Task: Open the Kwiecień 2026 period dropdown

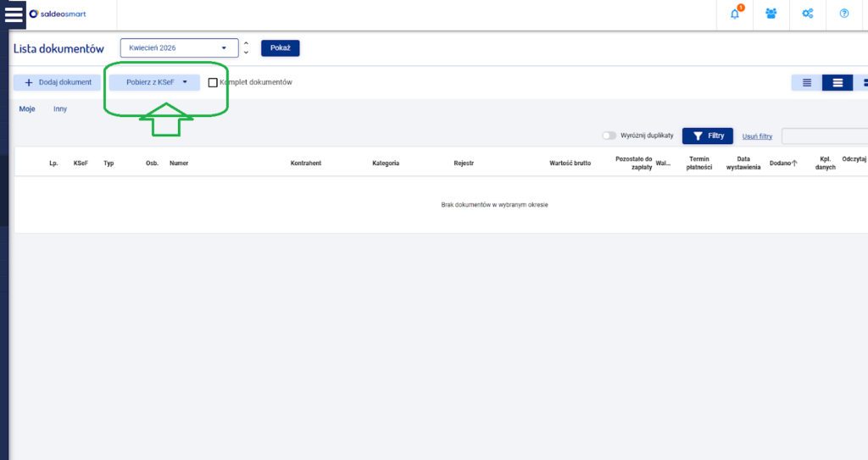Action: [177, 48]
